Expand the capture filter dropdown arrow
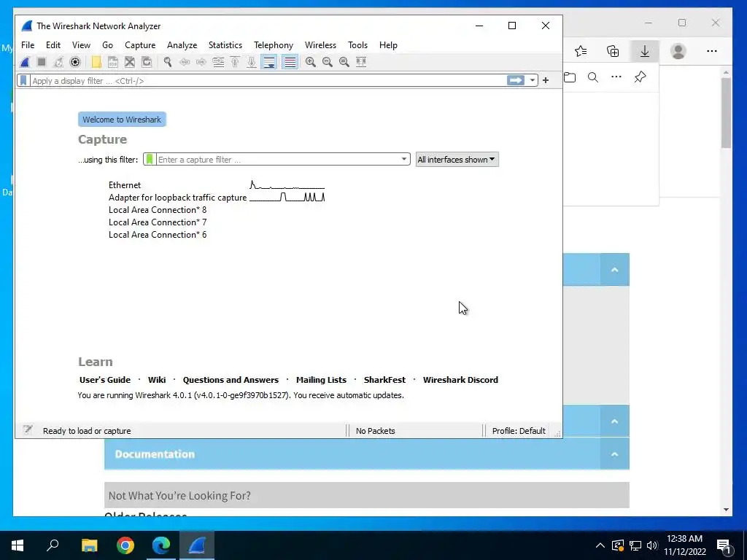This screenshot has height=560, width=747. coord(404,159)
